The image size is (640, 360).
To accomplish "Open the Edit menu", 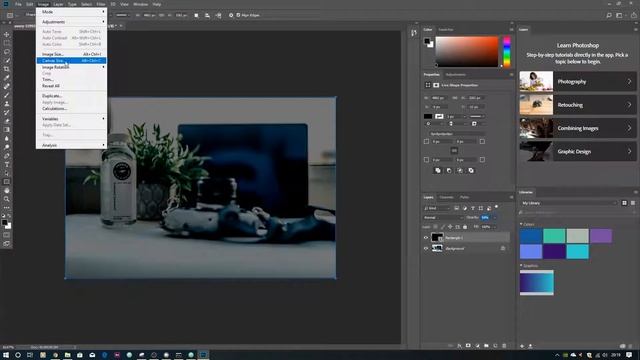I will point(29,4).
